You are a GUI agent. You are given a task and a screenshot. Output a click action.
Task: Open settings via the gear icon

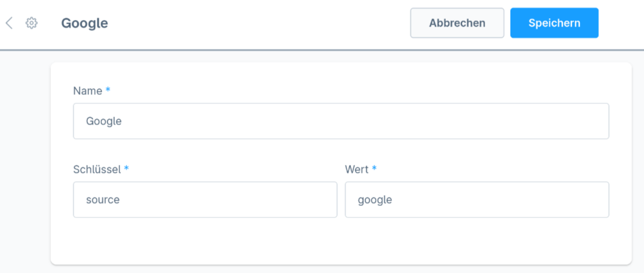click(31, 23)
